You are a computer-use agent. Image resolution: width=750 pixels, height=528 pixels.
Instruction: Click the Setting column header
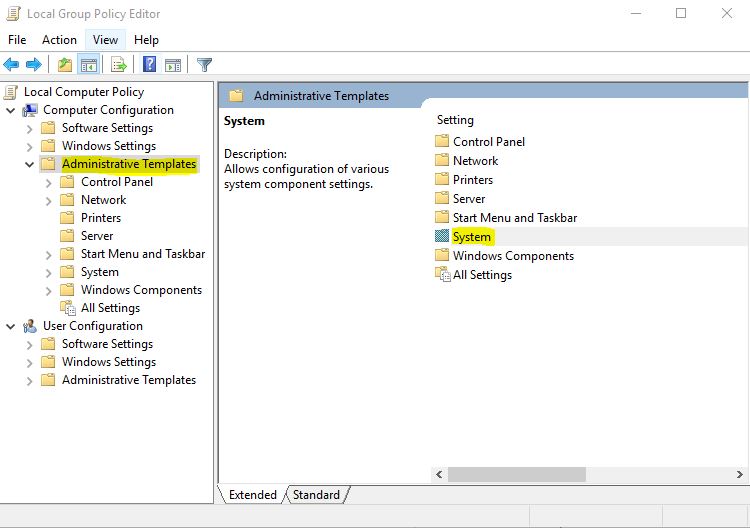(455, 120)
